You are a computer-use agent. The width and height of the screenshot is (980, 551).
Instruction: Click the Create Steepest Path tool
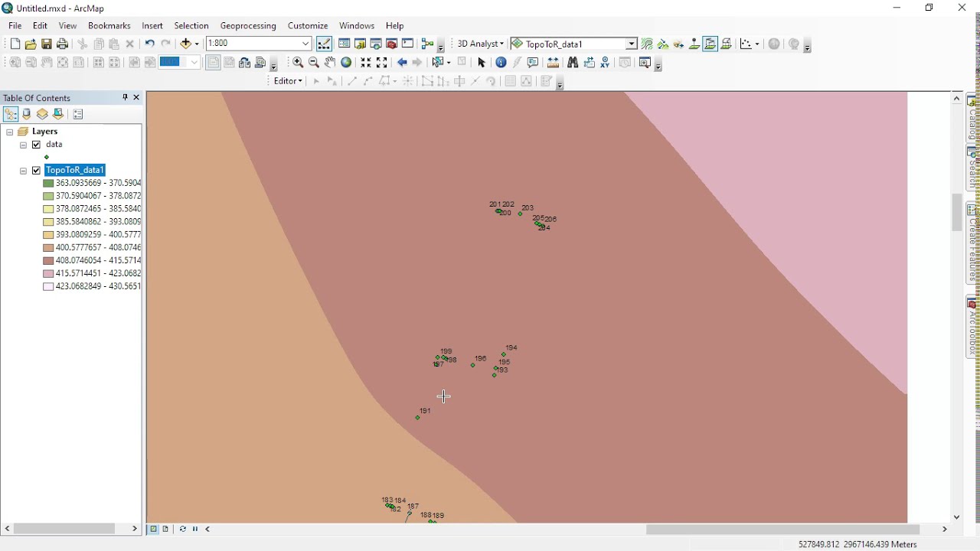663,44
